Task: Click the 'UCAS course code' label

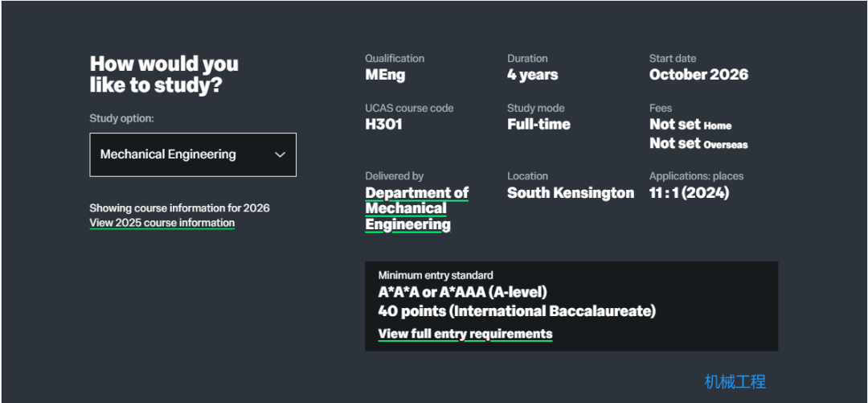Action: [409, 108]
